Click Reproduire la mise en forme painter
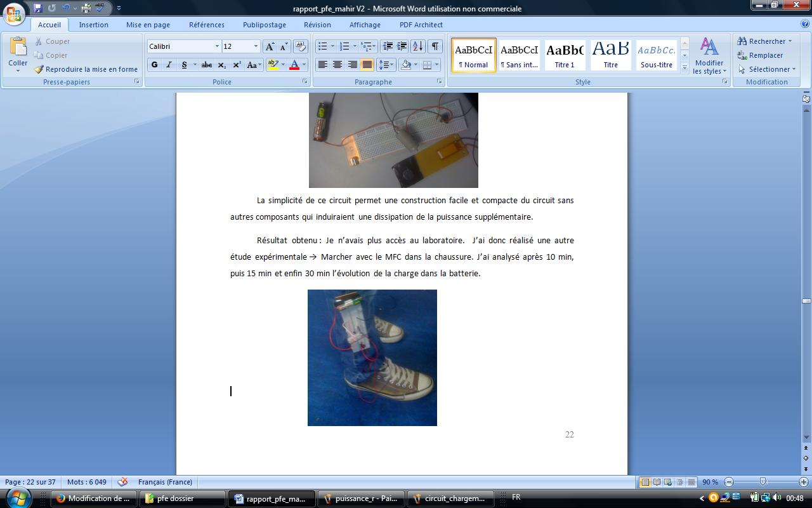812x508 pixels. click(86, 69)
